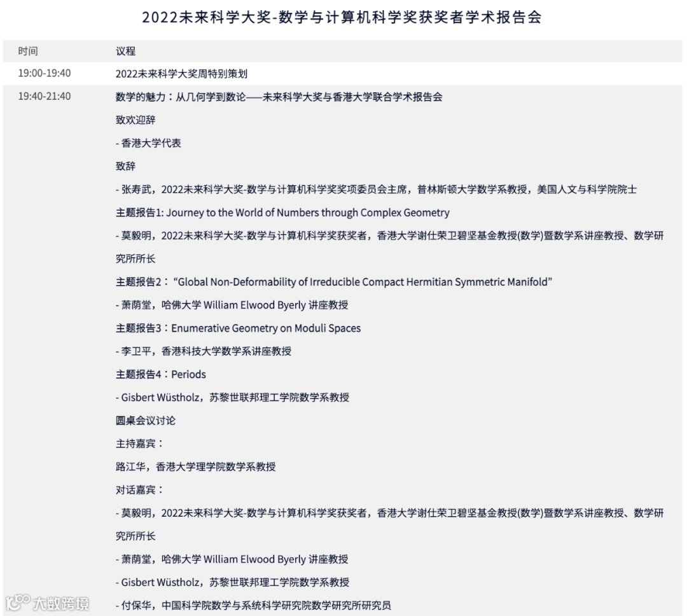Viewport: 687px width, 616px height.
Task: Select the first 萧荫堂 line under 主题报告2
Action: click(x=232, y=305)
